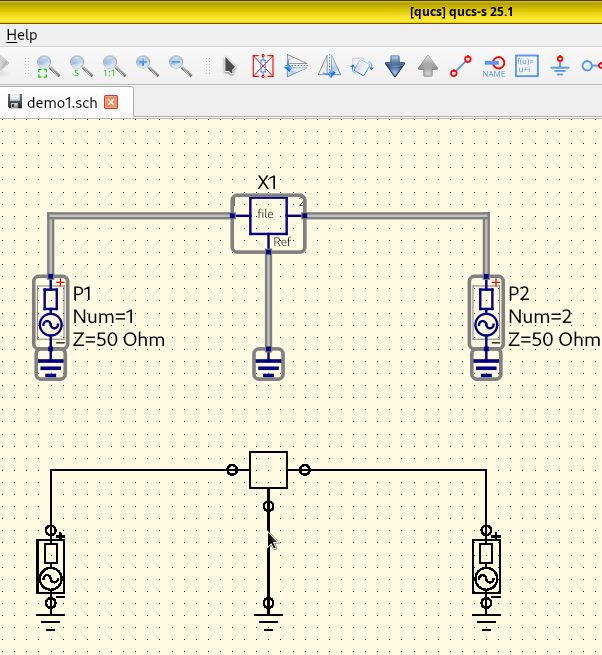Image resolution: width=602 pixels, height=655 pixels.
Task: Click the View All zoom icon
Action: 47,67
